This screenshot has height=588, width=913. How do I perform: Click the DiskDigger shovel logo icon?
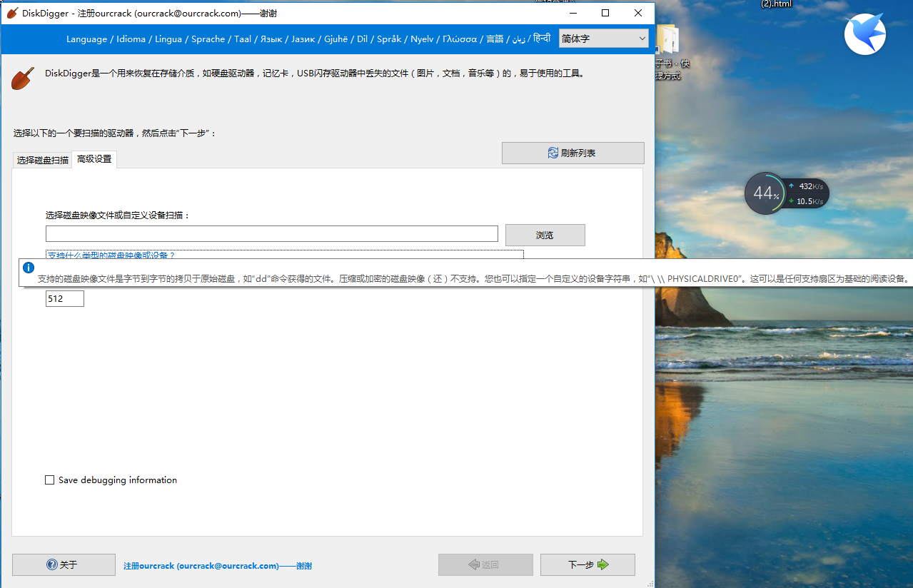coord(23,78)
